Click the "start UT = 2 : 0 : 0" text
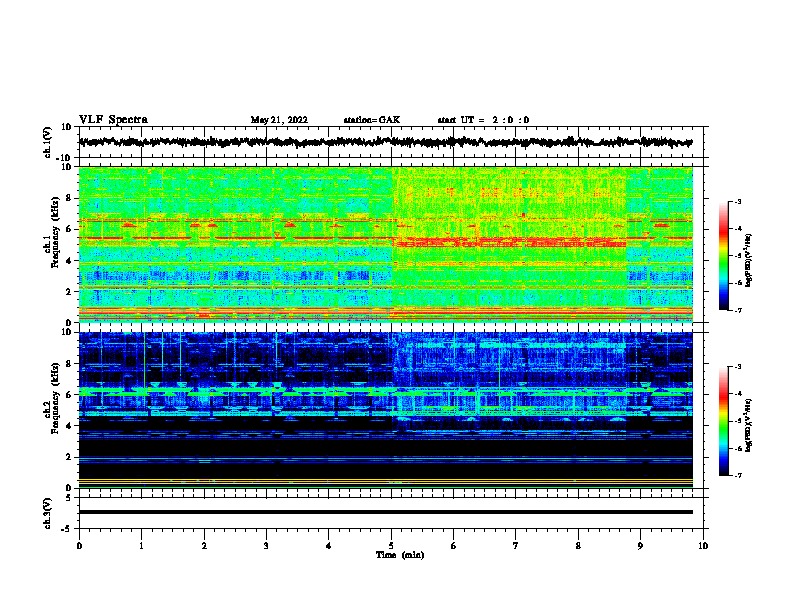The width and height of the screenshot is (792, 612). [483, 120]
